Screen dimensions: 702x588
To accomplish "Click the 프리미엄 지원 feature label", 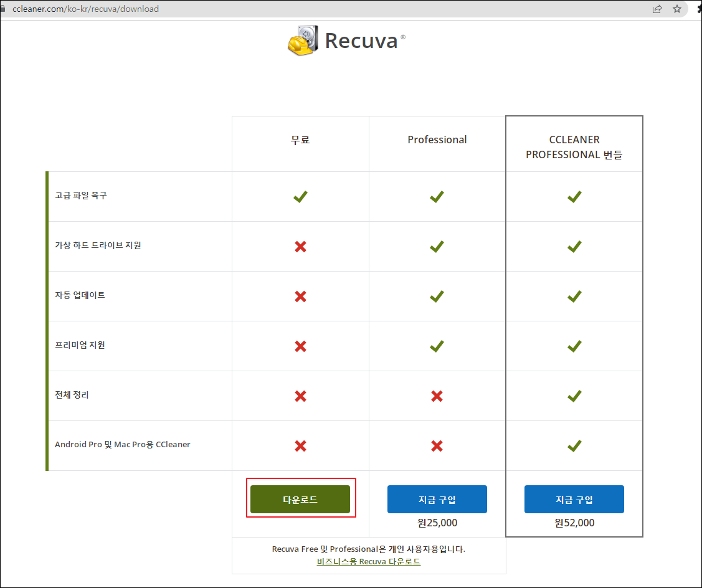I will [80, 345].
